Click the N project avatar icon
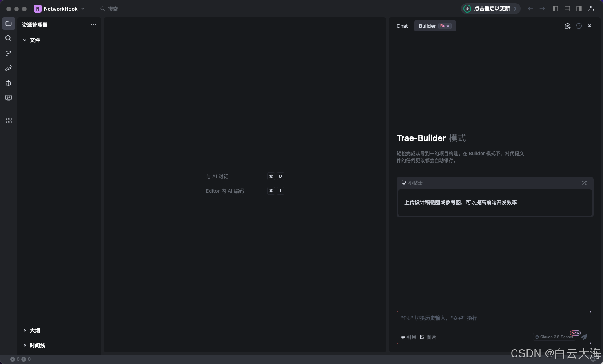This screenshot has height=364, width=603. pyautogui.click(x=38, y=9)
